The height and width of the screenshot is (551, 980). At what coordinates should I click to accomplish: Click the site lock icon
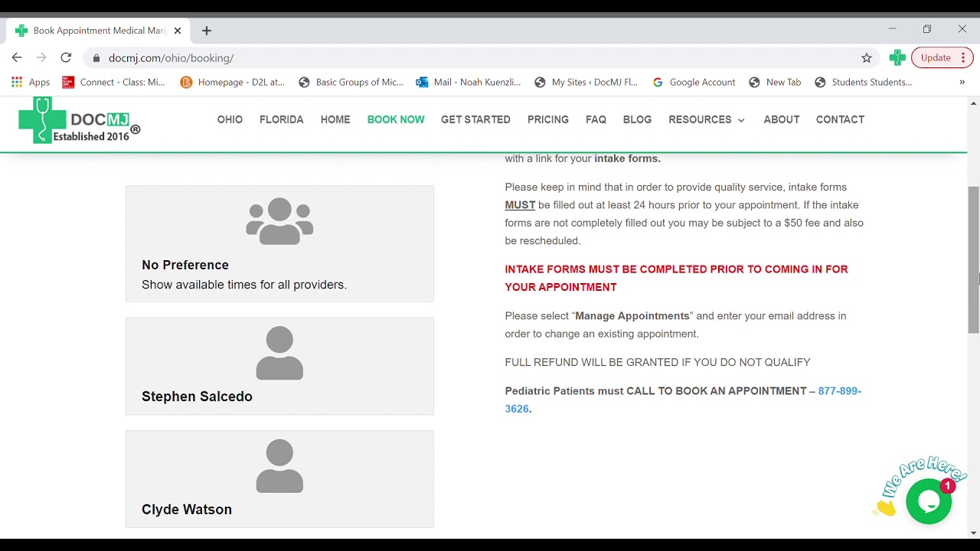(x=96, y=57)
